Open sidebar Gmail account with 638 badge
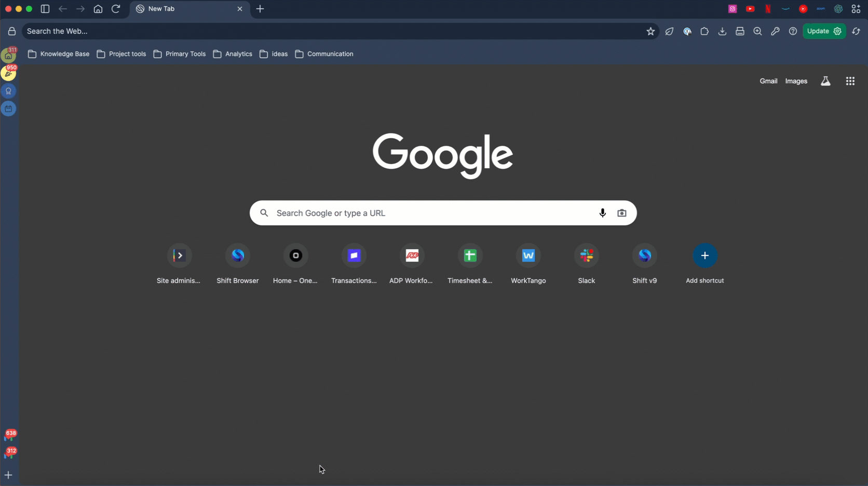Image resolution: width=868 pixels, height=486 pixels. (x=10, y=436)
